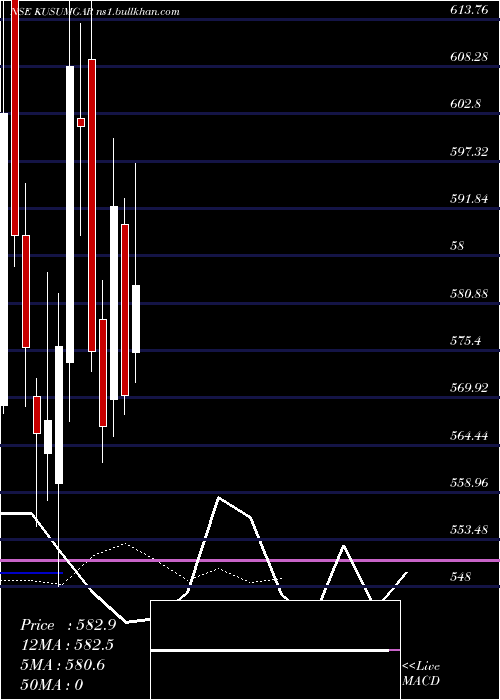Click the highest peak of the white MACD line
Image resolution: width=500 pixels, height=700 pixels.
click(x=219, y=497)
